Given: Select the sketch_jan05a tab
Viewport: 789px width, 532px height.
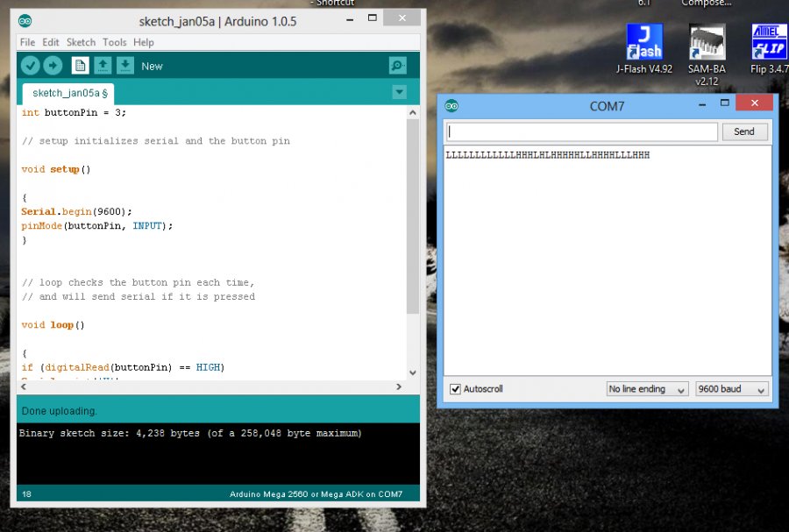Looking at the screenshot, I should point(69,94).
